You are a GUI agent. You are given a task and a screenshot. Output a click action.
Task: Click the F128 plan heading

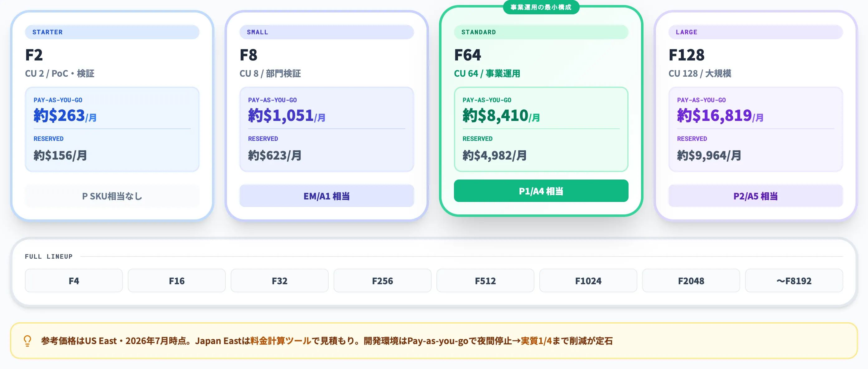(686, 55)
